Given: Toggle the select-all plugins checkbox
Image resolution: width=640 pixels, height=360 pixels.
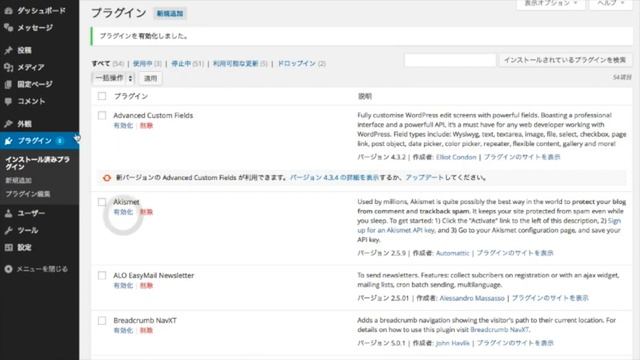Looking at the screenshot, I should 102,96.
